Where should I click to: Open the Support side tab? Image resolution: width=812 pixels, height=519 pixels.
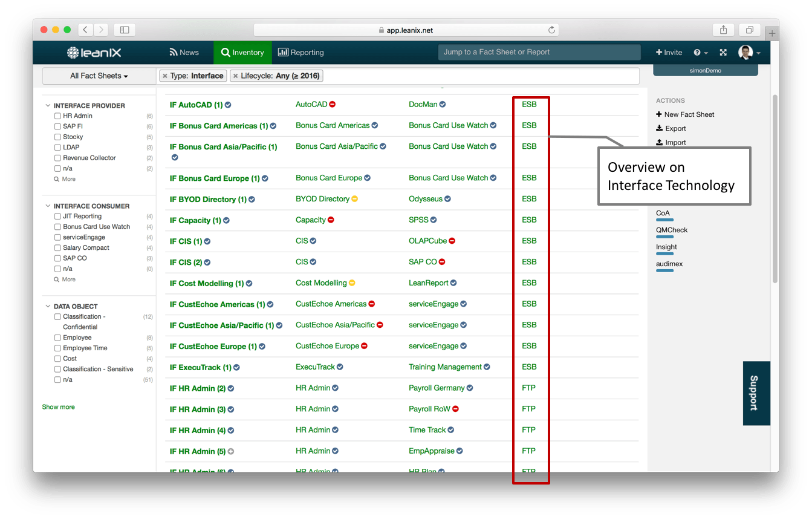point(756,393)
